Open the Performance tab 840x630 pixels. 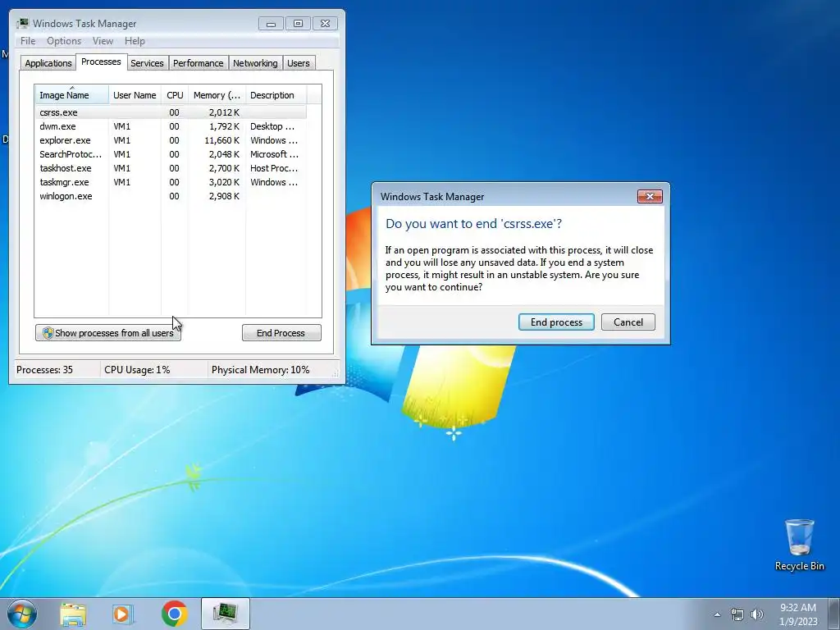coord(198,63)
